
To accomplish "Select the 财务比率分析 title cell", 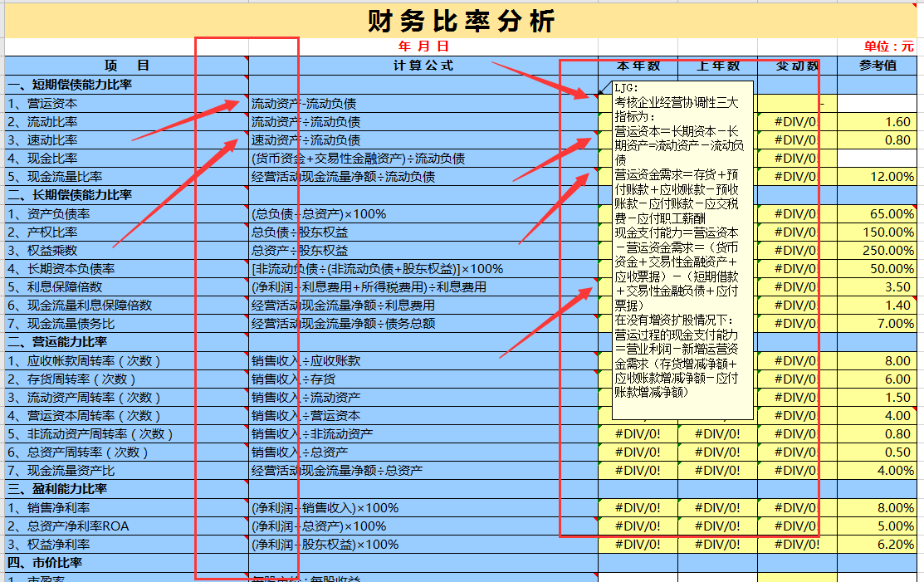I will [462, 21].
